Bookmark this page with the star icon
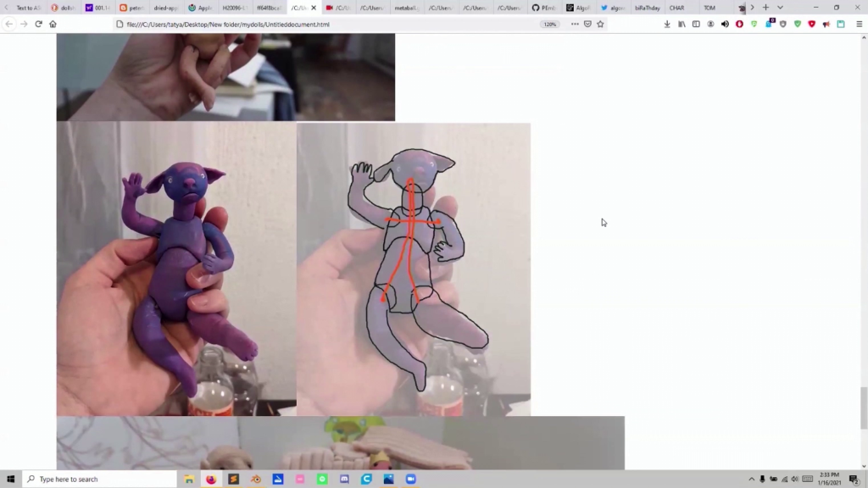The image size is (868, 488). click(601, 25)
